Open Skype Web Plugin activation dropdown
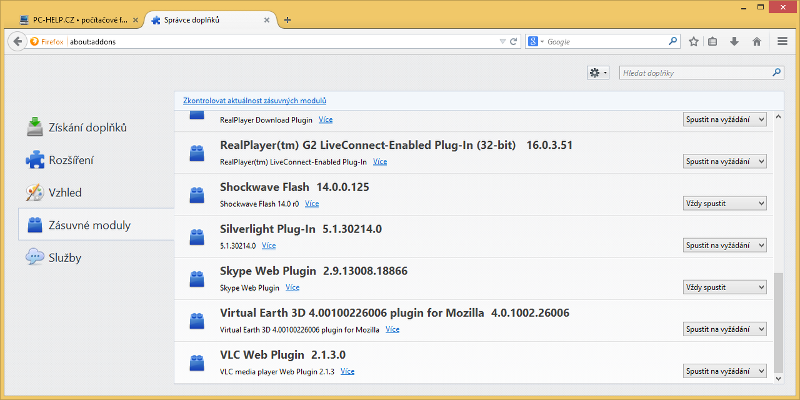 pyautogui.click(x=725, y=287)
